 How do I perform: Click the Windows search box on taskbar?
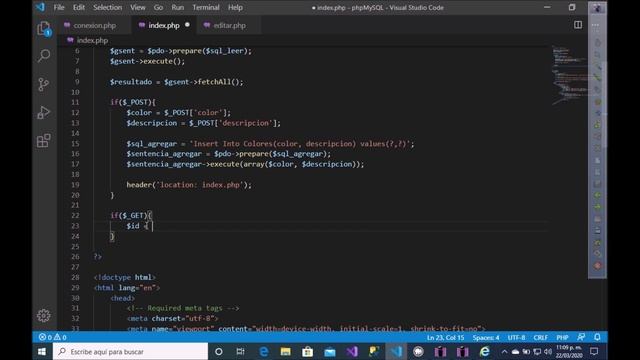(130, 351)
